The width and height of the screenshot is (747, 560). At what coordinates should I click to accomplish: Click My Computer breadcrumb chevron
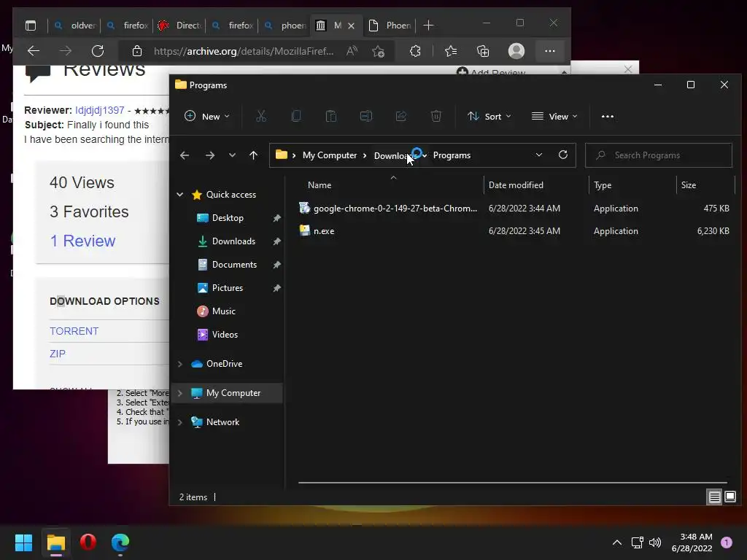click(365, 155)
